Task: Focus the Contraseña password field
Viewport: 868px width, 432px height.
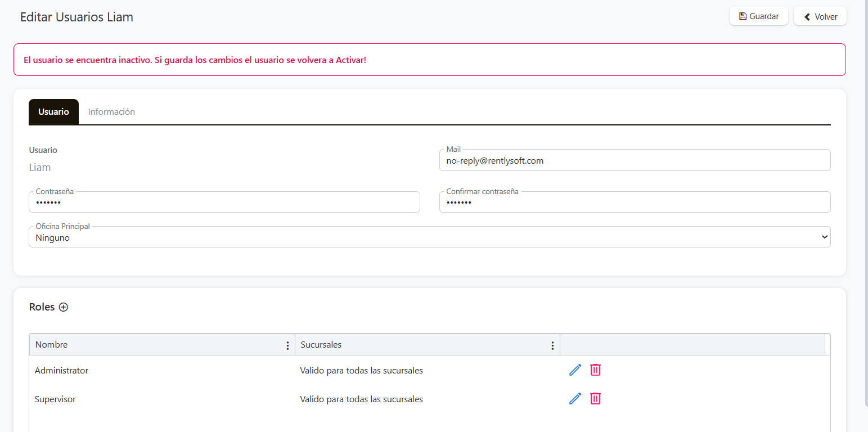Action: [224, 202]
